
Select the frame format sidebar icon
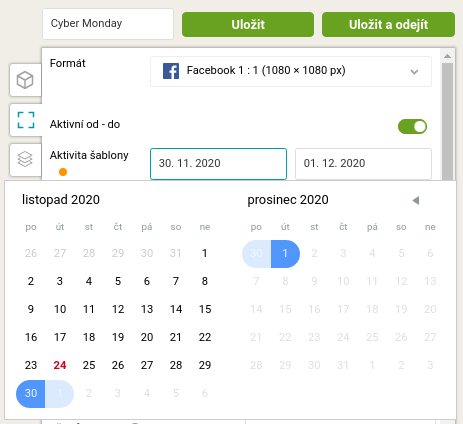click(26, 120)
